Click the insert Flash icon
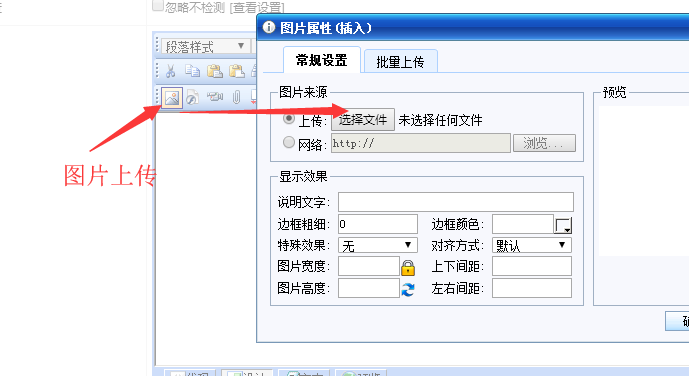The height and width of the screenshot is (376, 689). 192,97
